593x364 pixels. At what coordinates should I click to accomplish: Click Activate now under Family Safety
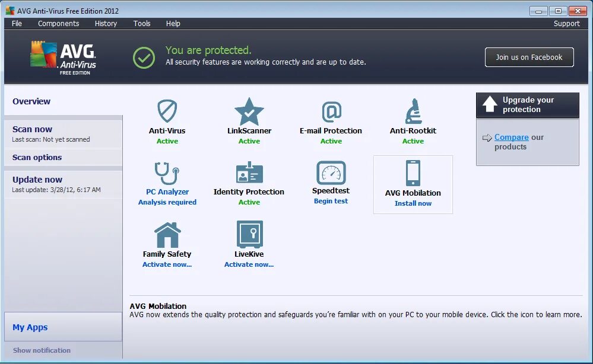(167, 264)
